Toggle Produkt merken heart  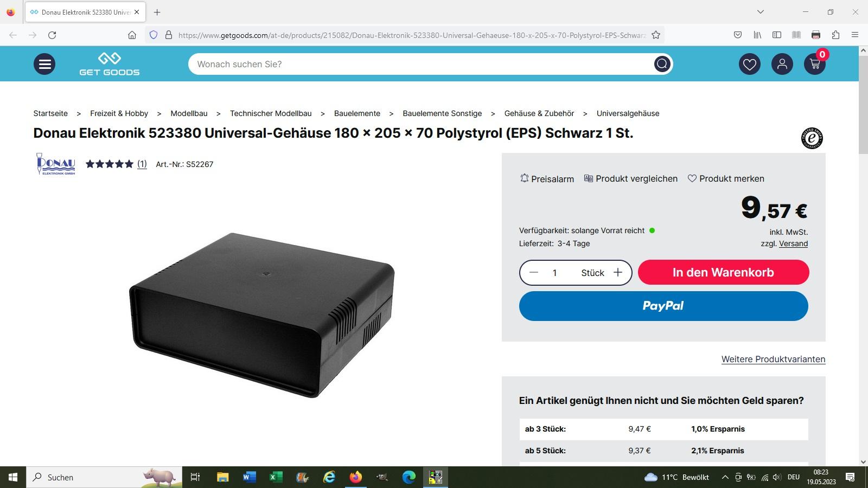(x=726, y=178)
